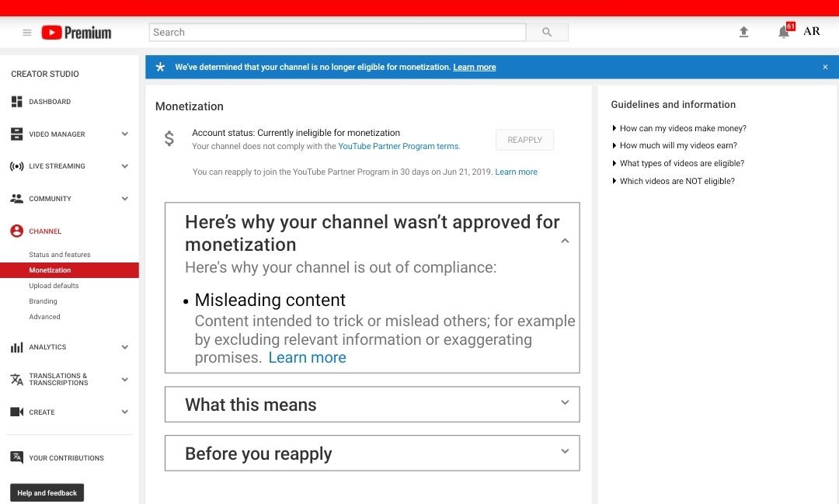Expand the Community section chevron
Viewport: 839px width, 504px height.
click(124, 199)
